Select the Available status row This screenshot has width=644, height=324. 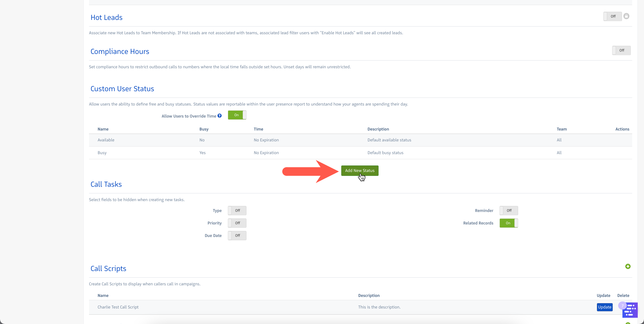coord(106,140)
